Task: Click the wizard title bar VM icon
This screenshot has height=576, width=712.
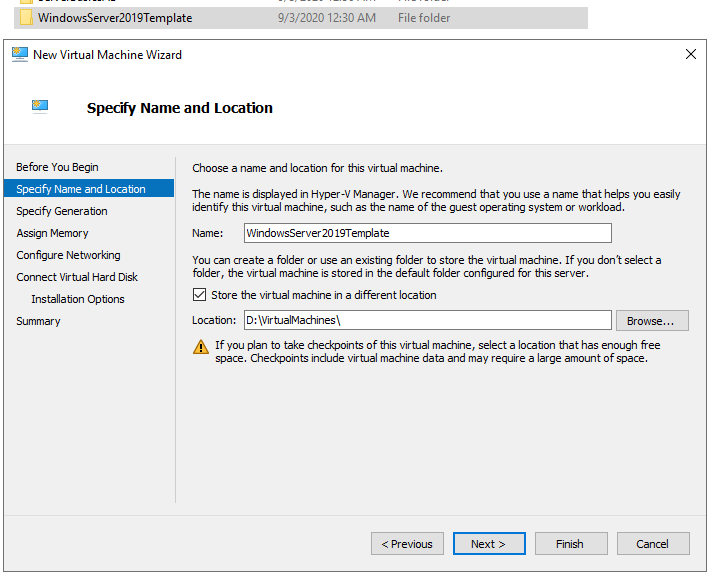Action: click(x=20, y=55)
